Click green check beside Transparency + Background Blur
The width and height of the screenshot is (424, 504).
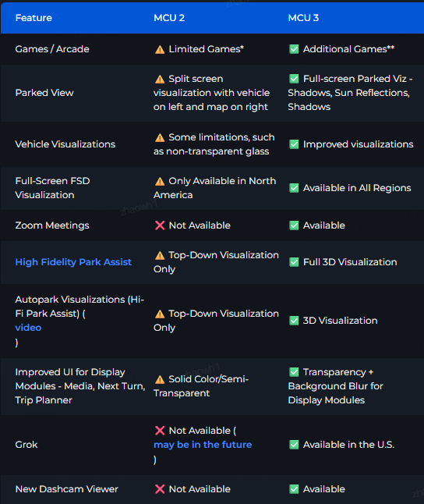pos(294,372)
